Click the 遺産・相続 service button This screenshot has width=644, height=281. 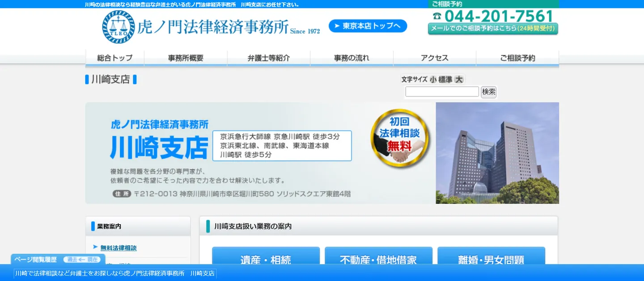(x=266, y=259)
